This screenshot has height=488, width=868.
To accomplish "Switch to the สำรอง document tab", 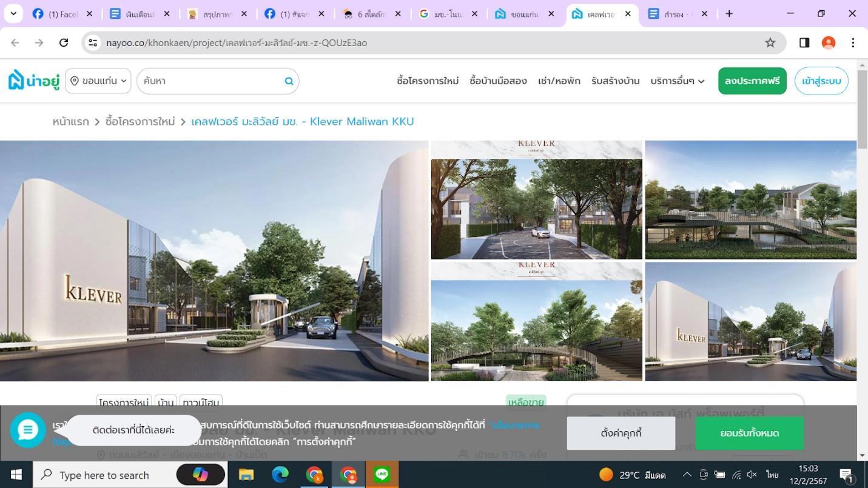I will pos(678,13).
